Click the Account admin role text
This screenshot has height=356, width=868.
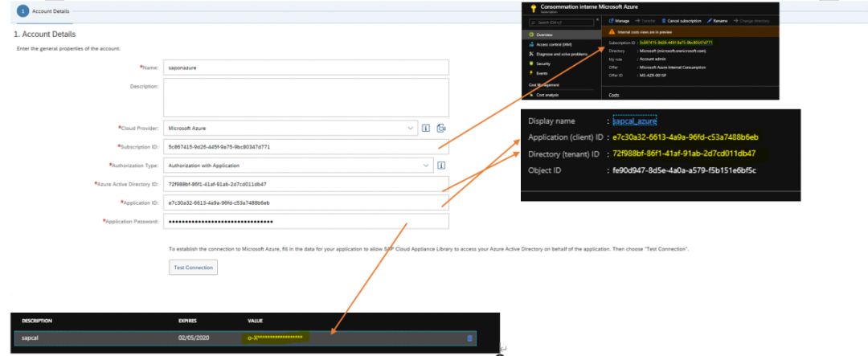click(653, 59)
